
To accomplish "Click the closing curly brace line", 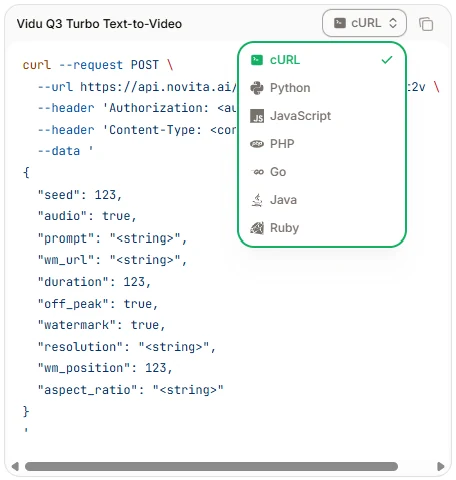I will (x=26, y=411).
